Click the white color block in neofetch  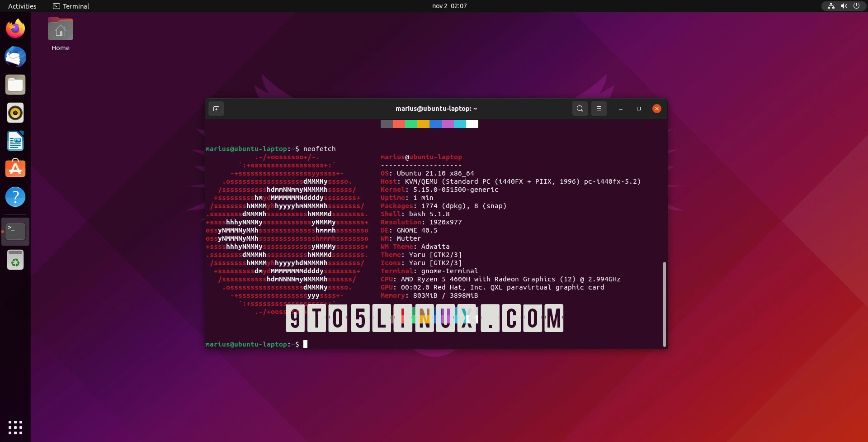pyautogui.click(x=472, y=124)
